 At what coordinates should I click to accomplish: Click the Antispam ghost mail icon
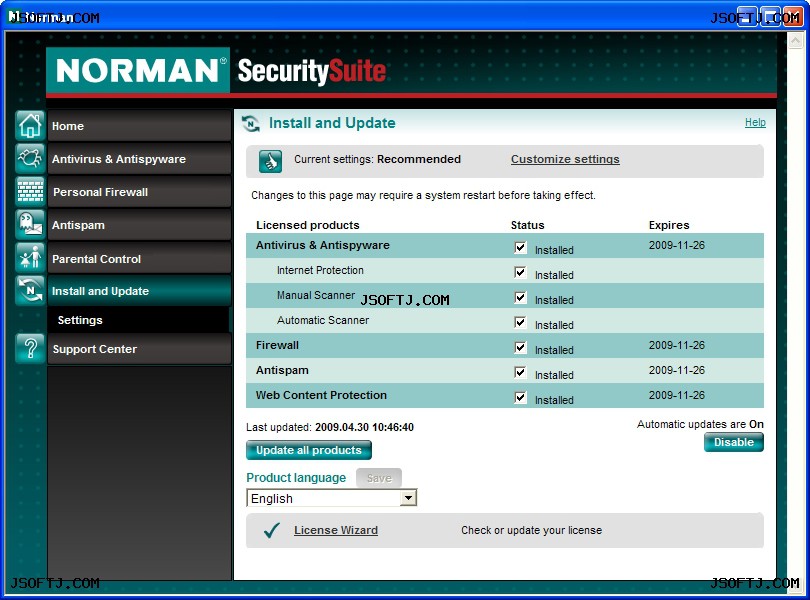pyautogui.click(x=30, y=225)
